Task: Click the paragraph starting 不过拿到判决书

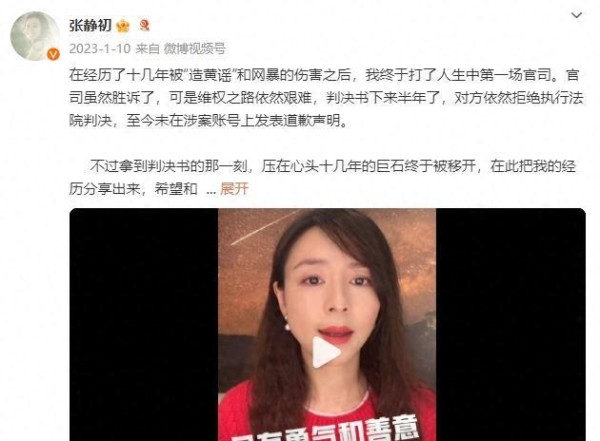Action: (323, 178)
